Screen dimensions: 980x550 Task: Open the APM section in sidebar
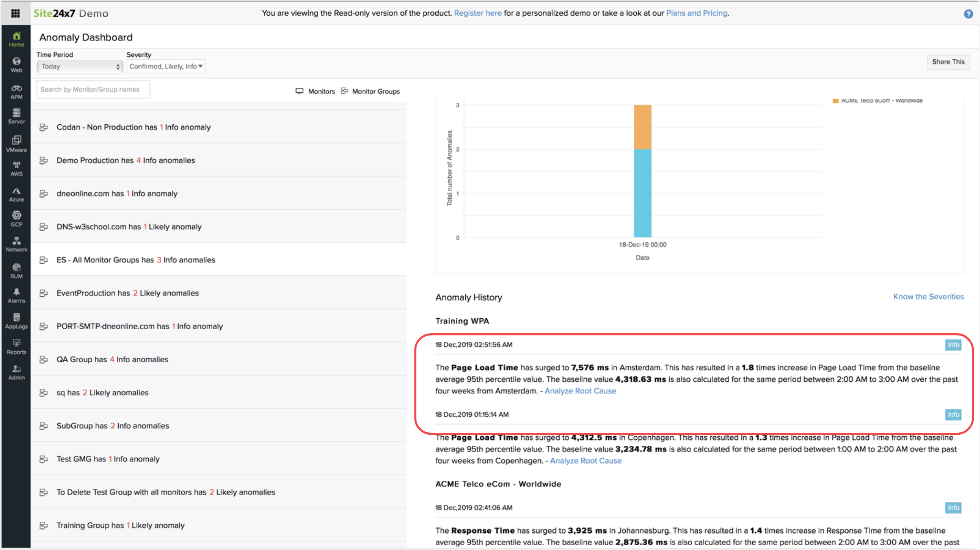click(x=16, y=92)
